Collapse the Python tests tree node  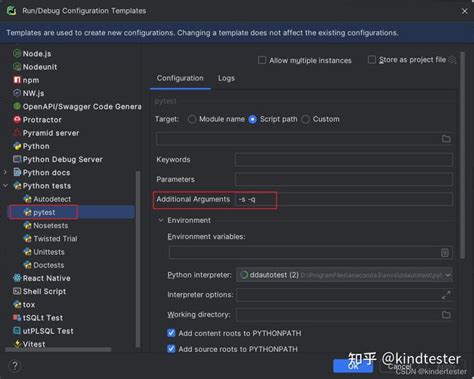5,186
